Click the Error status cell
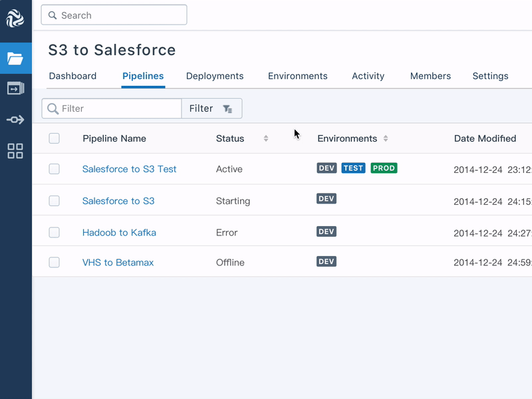532x399 pixels. [x=227, y=232]
